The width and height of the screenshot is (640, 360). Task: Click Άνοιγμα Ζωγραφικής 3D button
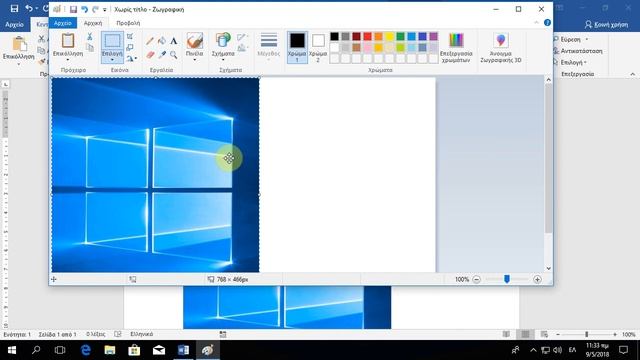click(501, 47)
